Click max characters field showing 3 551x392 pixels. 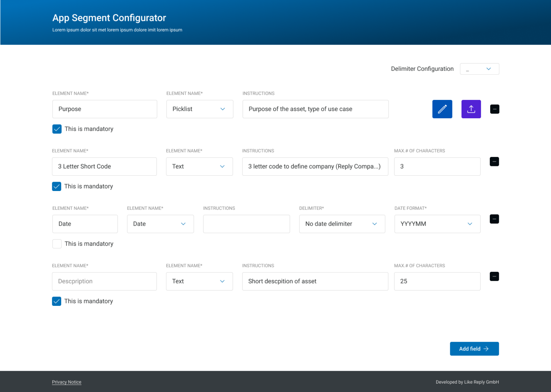[437, 166]
